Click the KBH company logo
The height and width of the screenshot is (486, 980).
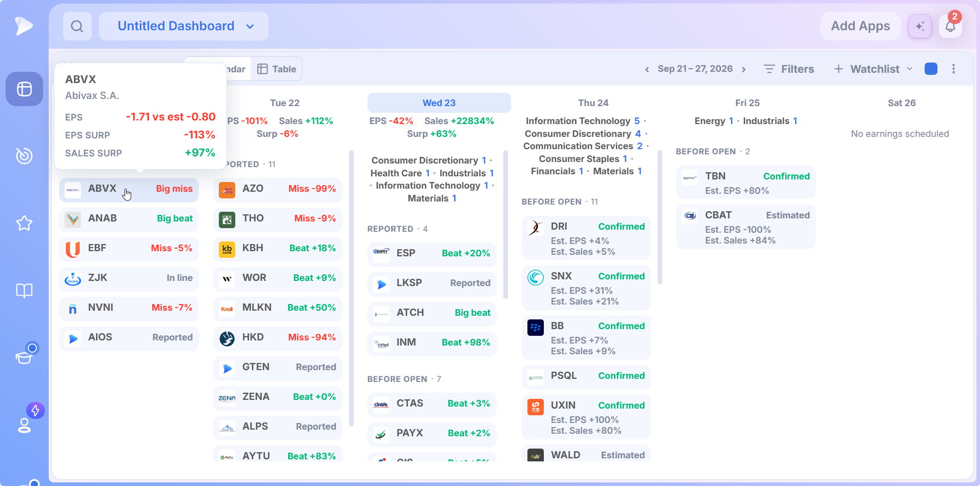227,250
